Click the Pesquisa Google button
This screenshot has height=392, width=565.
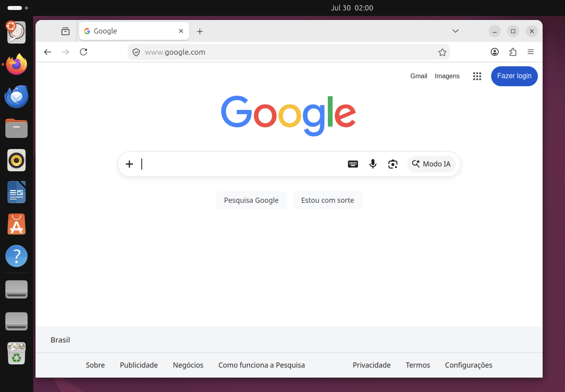click(251, 200)
